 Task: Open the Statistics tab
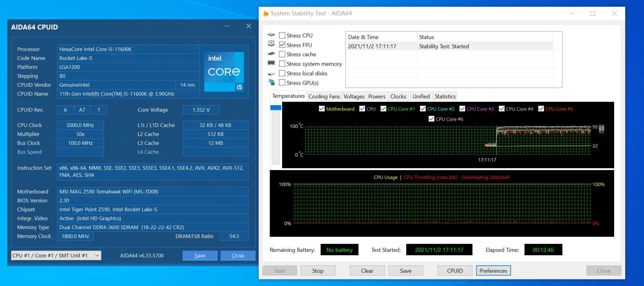coord(445,96)
